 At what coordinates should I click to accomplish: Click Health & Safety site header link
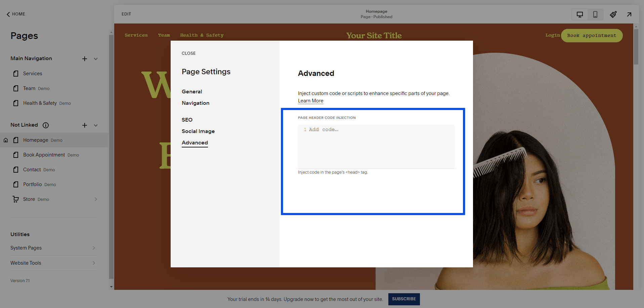(x=202, y=35)
